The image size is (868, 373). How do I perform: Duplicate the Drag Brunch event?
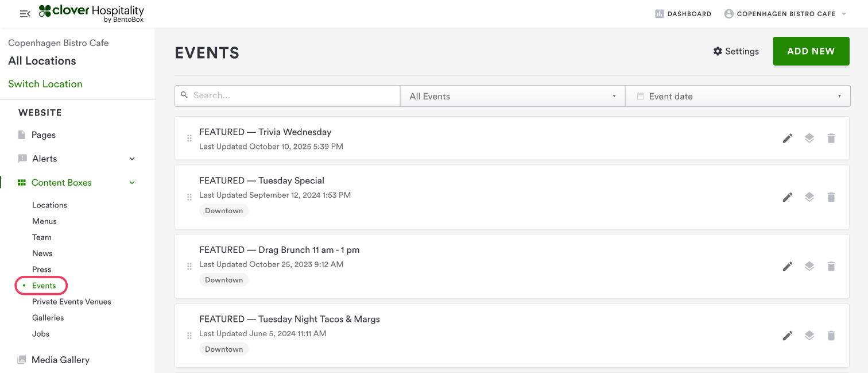click(809, 266)
